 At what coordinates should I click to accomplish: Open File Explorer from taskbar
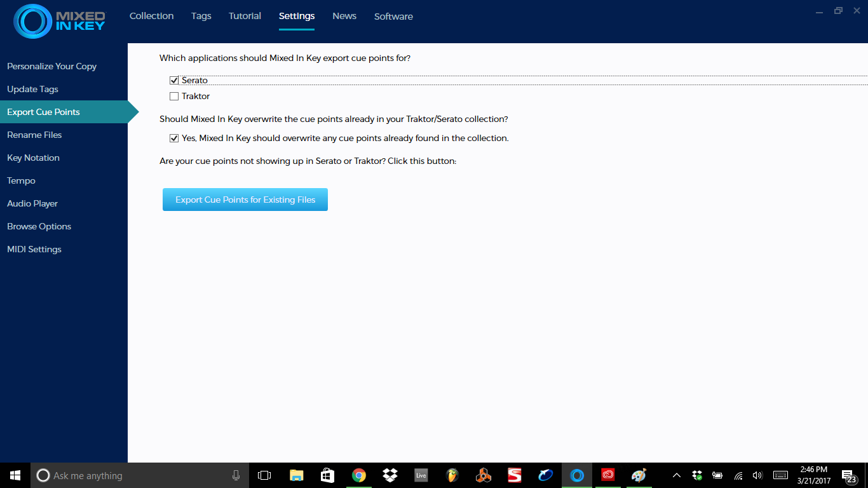click(x=296, y=475)
